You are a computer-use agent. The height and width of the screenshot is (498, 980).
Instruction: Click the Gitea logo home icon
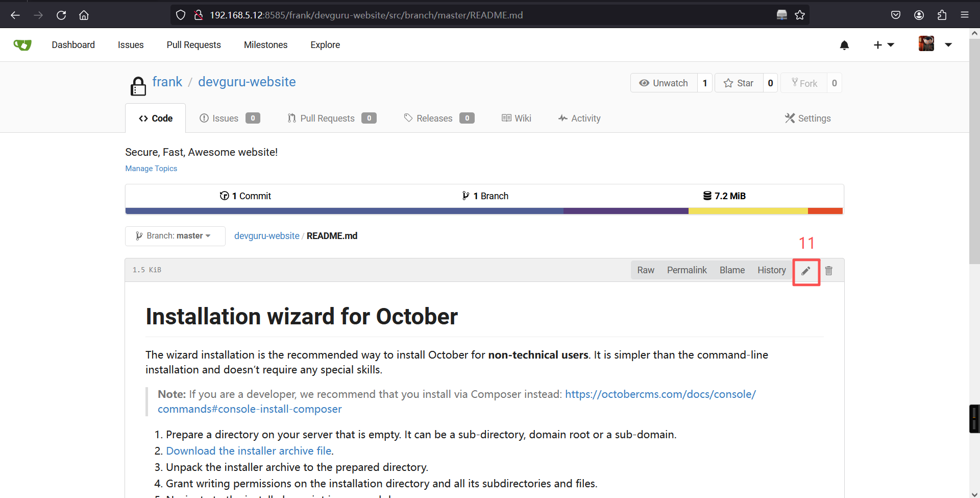(22, 45)
